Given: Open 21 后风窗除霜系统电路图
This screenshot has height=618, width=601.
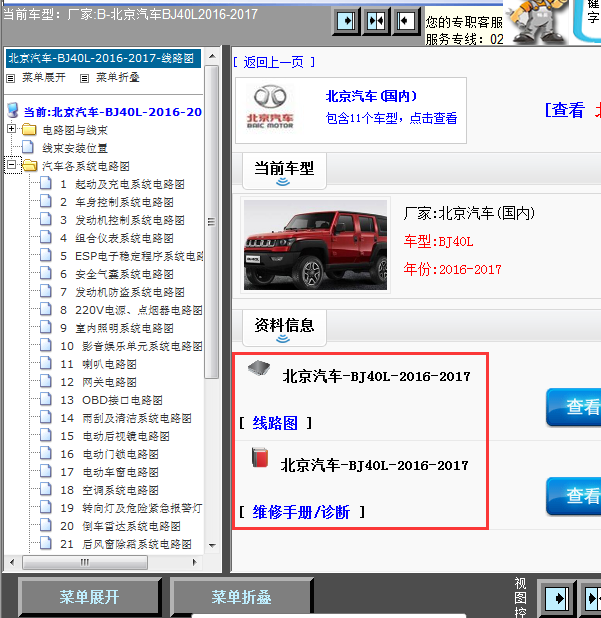Looking at the screenshot, I should pos(126,544).
